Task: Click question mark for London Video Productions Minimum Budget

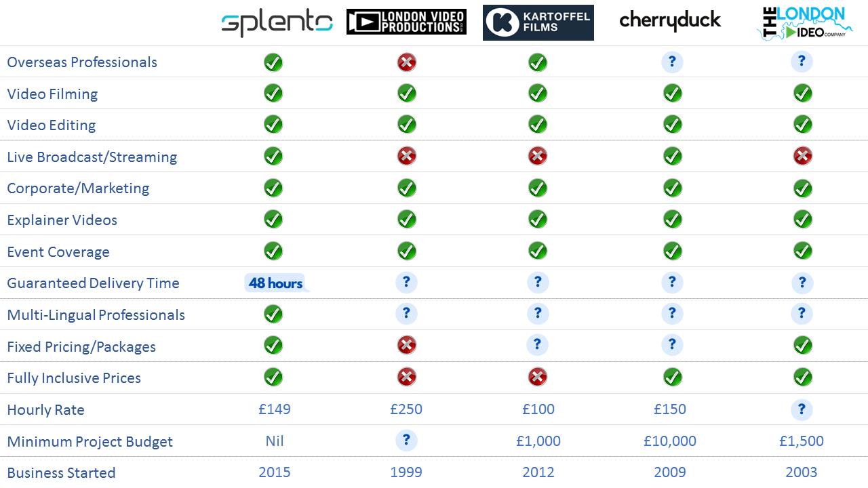Action: tap(406, 441)
